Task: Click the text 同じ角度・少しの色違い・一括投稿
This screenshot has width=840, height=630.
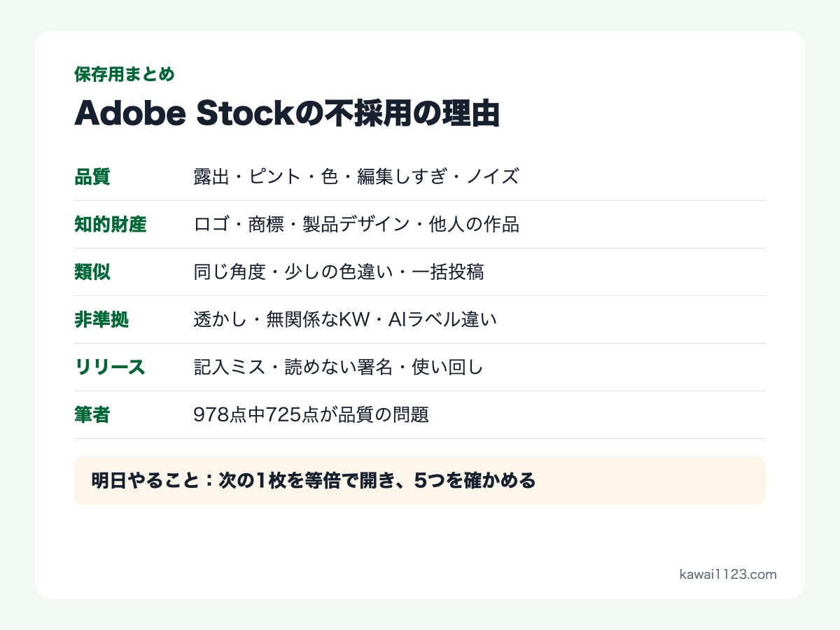Action: coord(339,272)
